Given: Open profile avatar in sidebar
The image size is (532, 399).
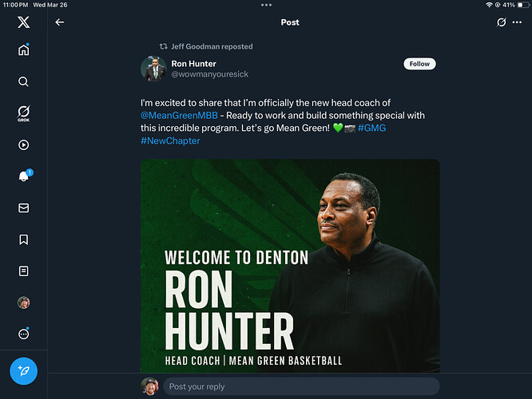Looking at the screenshot, I should pos(23,303).
